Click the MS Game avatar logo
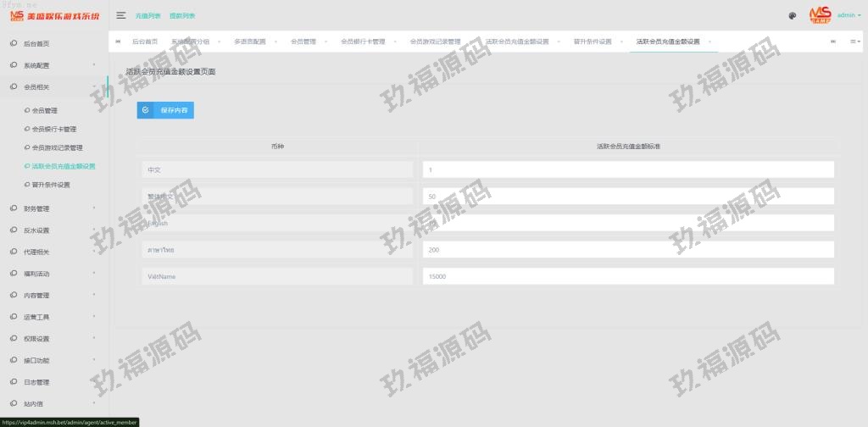This screenshot has width=868, height=427. coord(820,15)
